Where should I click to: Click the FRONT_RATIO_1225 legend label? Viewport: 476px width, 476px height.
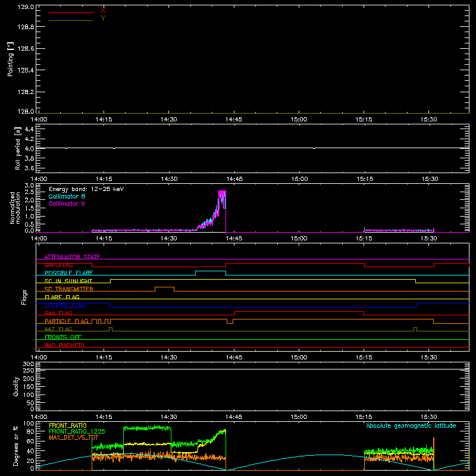click(x=77, y=431)
